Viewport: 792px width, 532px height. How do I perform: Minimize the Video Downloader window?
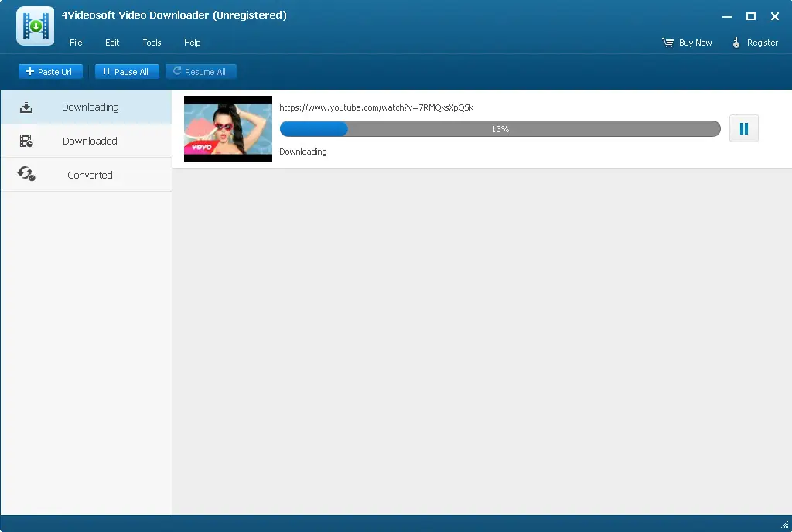coord(727,17)
